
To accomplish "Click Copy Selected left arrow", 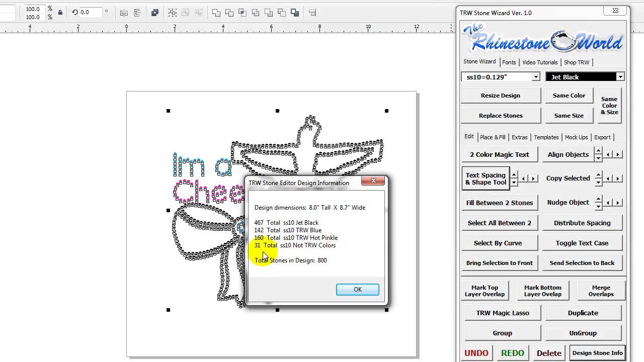I will (608, 178).
